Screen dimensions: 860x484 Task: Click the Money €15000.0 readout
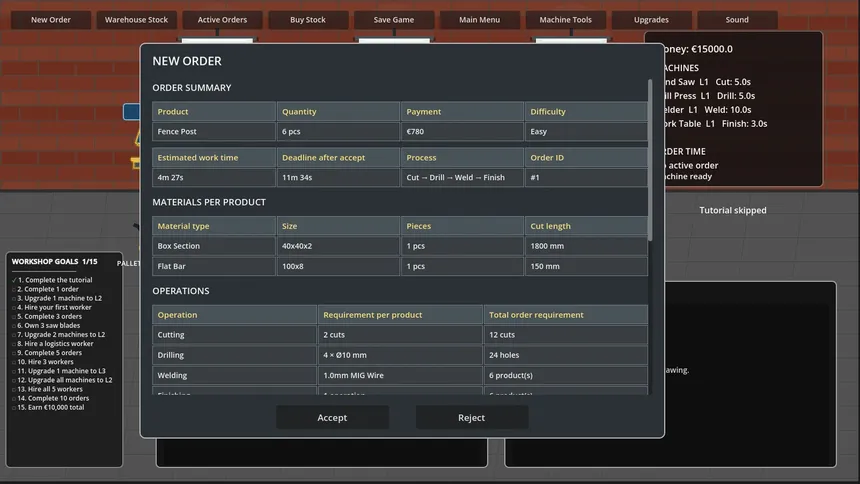[x=698, y=49]
